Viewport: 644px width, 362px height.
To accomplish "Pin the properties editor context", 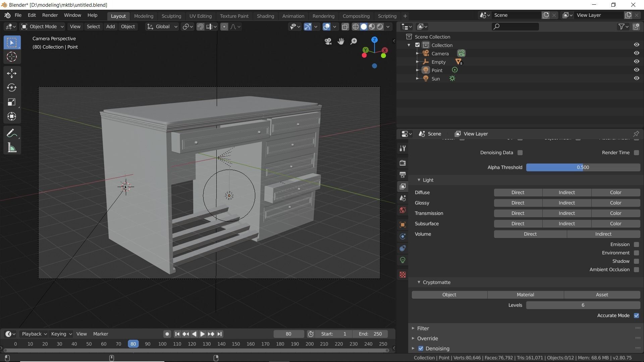I will tap(636, 134).
